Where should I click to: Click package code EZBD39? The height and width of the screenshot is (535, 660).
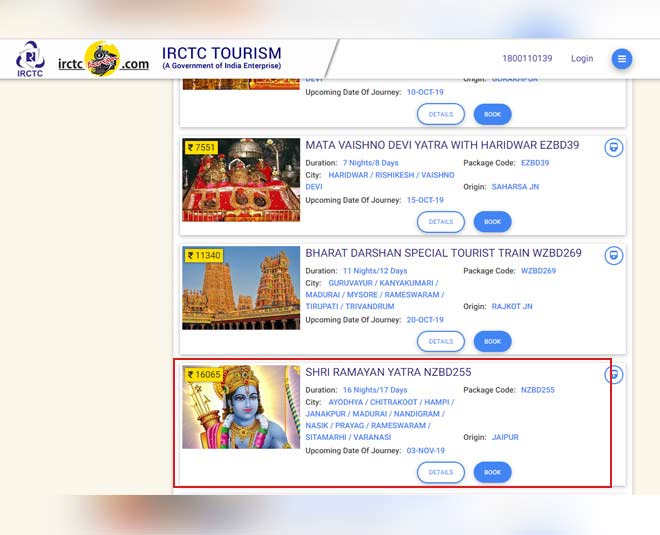pyautogui.click(x=535, y=163)
